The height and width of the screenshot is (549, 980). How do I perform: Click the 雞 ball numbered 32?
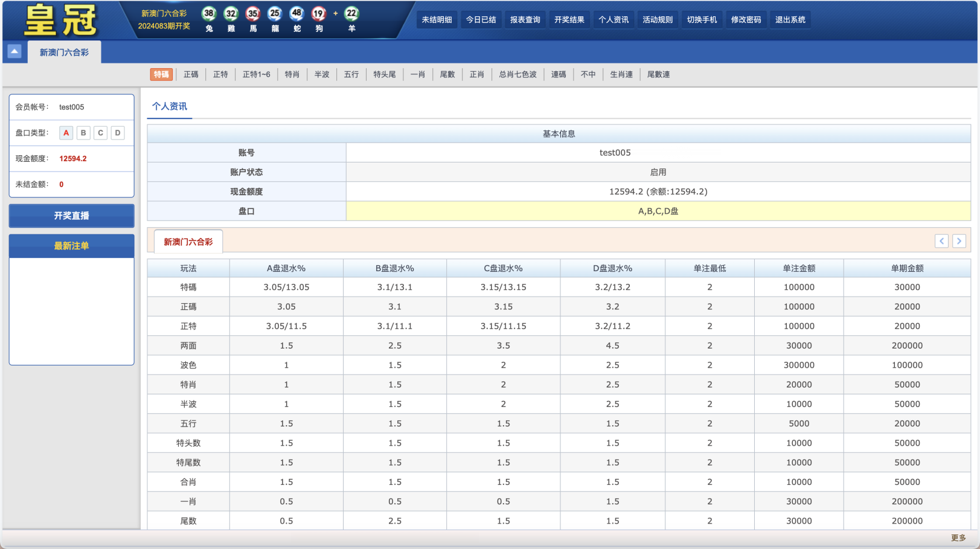(231, 13)
